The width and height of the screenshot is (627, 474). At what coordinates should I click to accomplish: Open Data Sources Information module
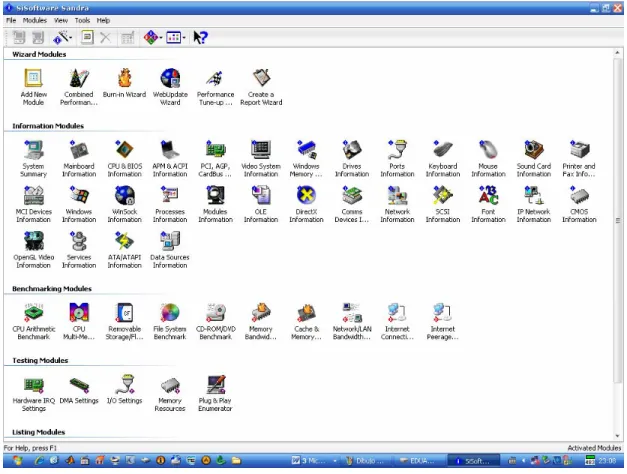click(170, 250)
